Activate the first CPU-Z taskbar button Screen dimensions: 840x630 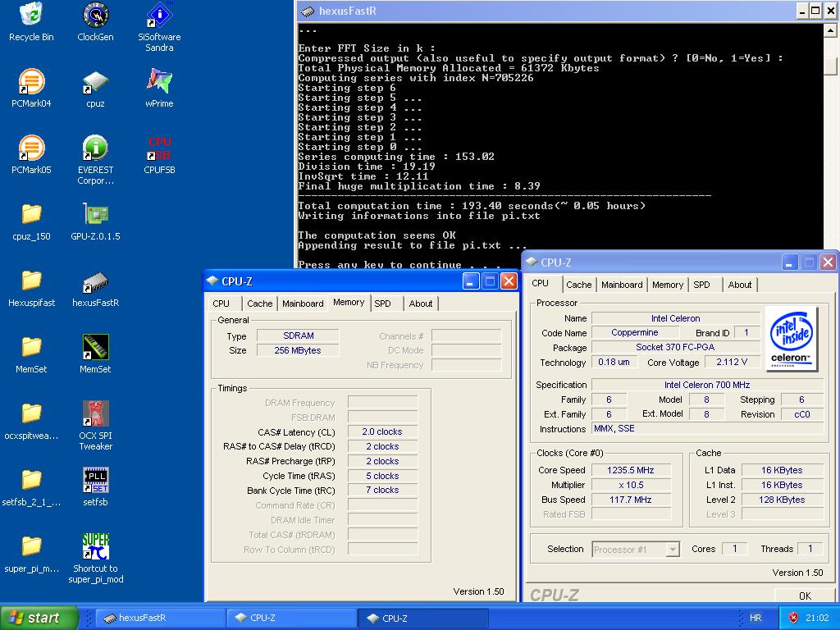click(292, 618)
